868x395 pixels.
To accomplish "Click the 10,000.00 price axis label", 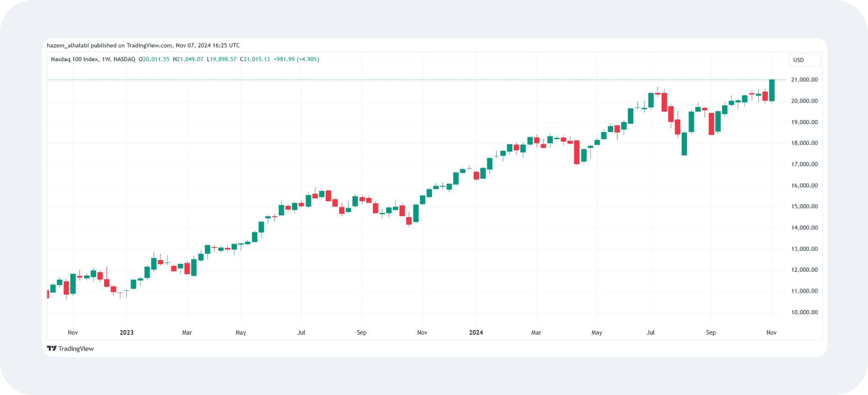I will coord(804,312).
